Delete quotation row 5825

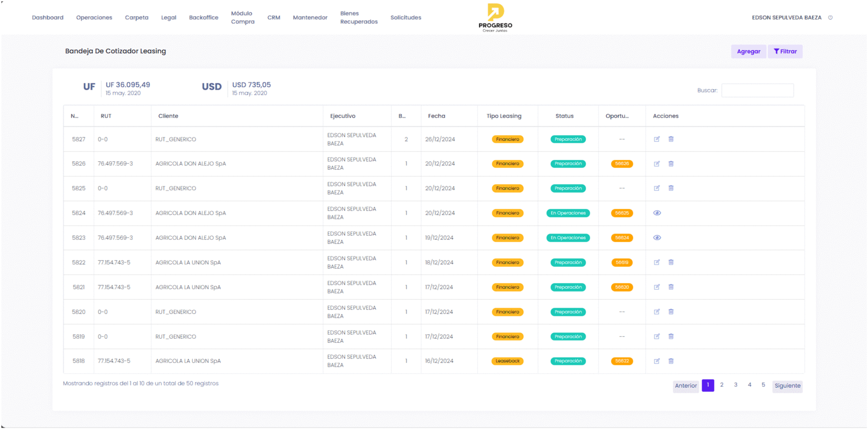click(x=671, y=188)
